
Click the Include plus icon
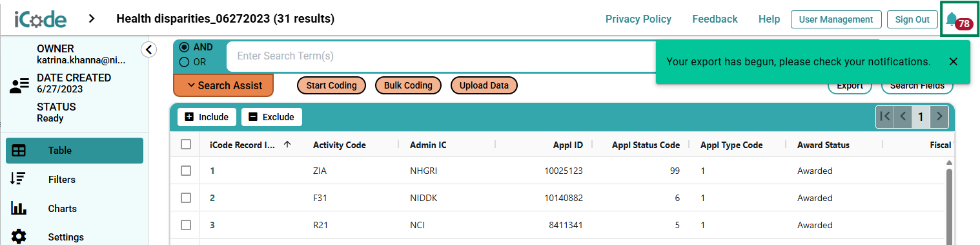coord(189,117)
